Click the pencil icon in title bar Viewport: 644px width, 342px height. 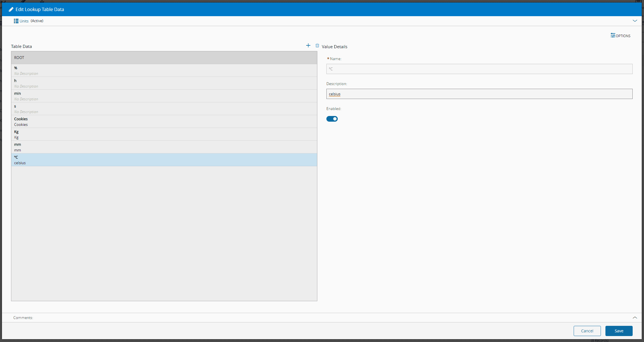(11, 9)
